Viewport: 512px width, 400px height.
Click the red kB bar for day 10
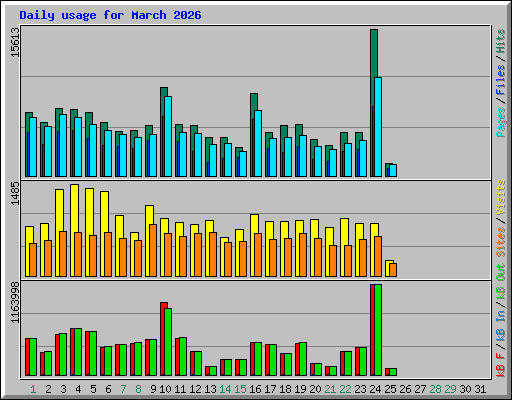point(163,339)
